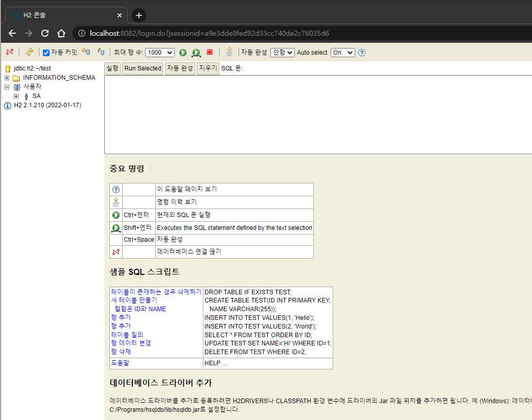Refresh the database object tree
The height and width of the screenshot is (420, 532).
(29, 52)
